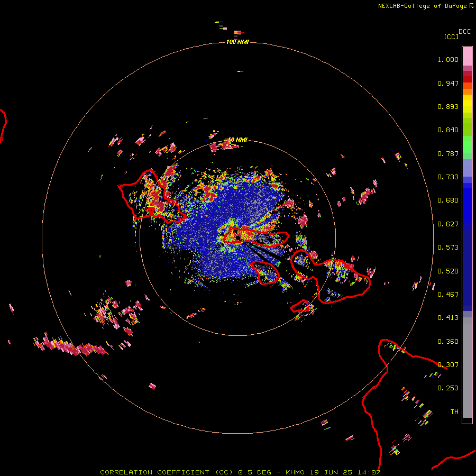This screenshot has width=476, height=476.
Task: Click the gray bottom segment of the color bar
Action: click(467, 368)
